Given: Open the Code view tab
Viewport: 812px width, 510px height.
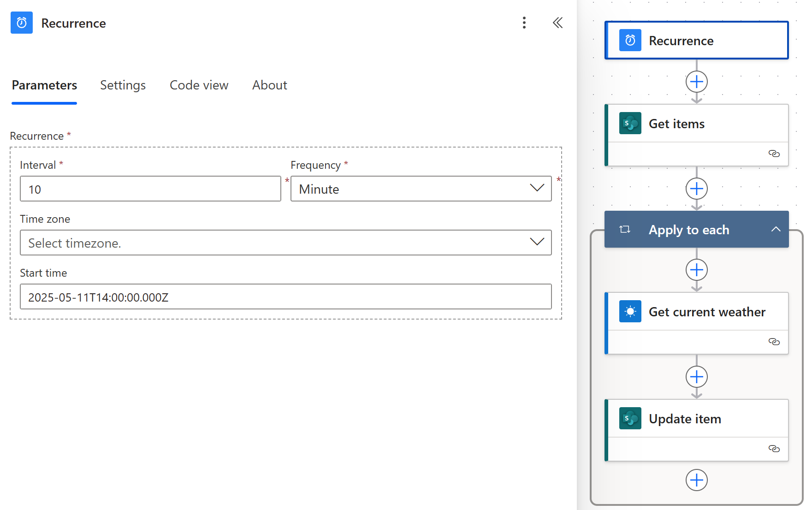Looking at the screenshot, I should click(199, 85).
